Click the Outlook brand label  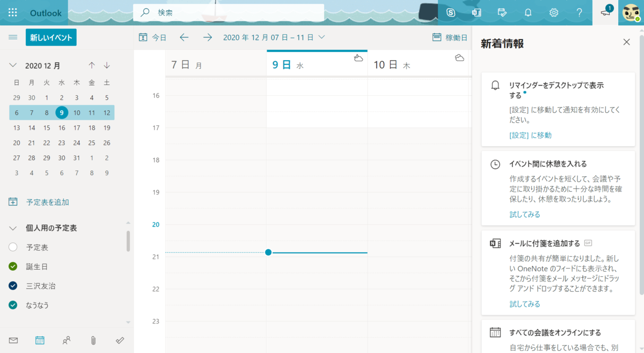(46, 12)
